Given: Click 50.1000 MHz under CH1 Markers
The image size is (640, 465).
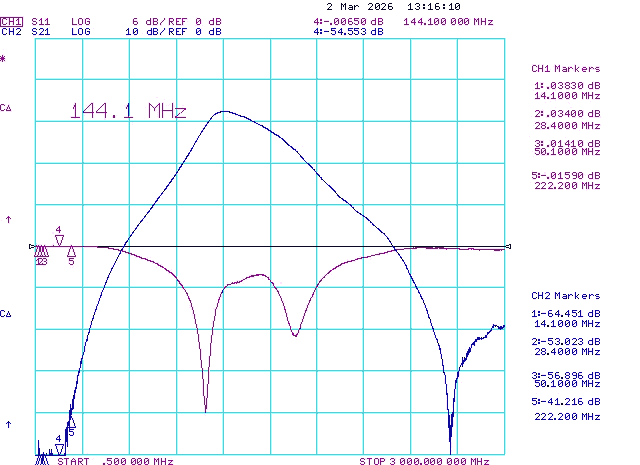Looking at the screenshot, I should click(567, 152).
